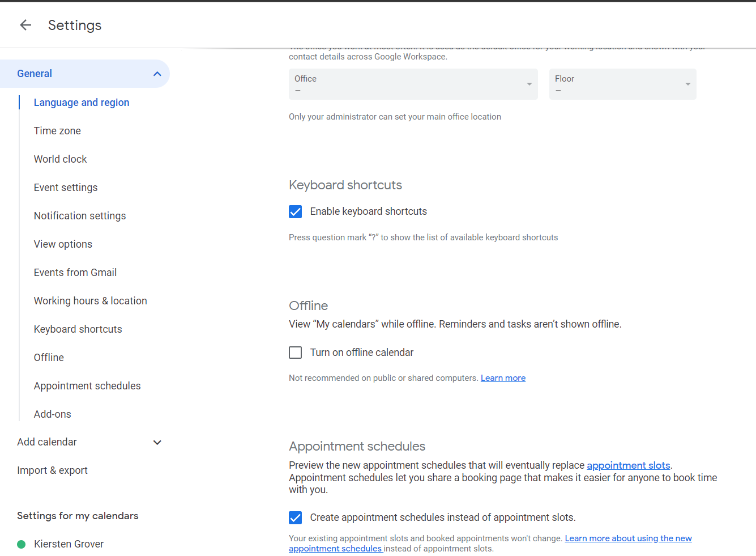Open Import & export settings

click(x=52, y=470)
